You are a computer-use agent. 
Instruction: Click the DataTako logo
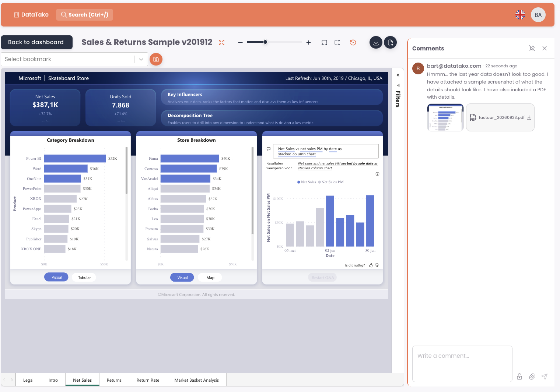coord(31,15)
